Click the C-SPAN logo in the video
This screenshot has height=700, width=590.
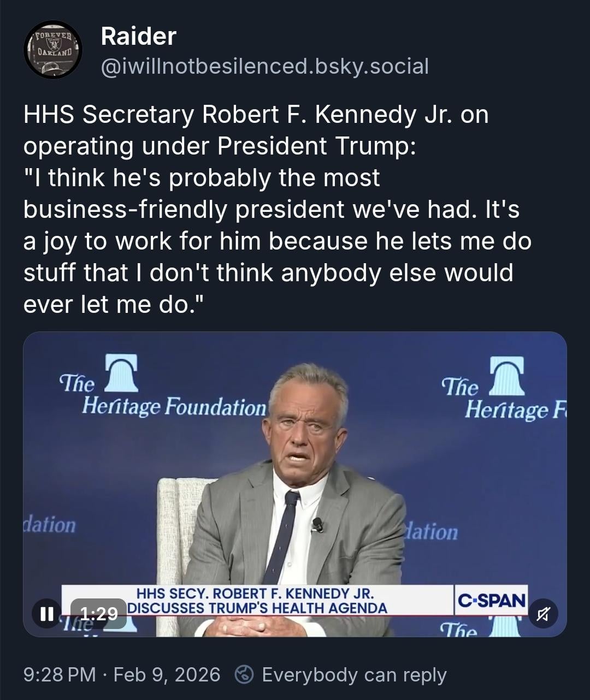pos(491,601)
